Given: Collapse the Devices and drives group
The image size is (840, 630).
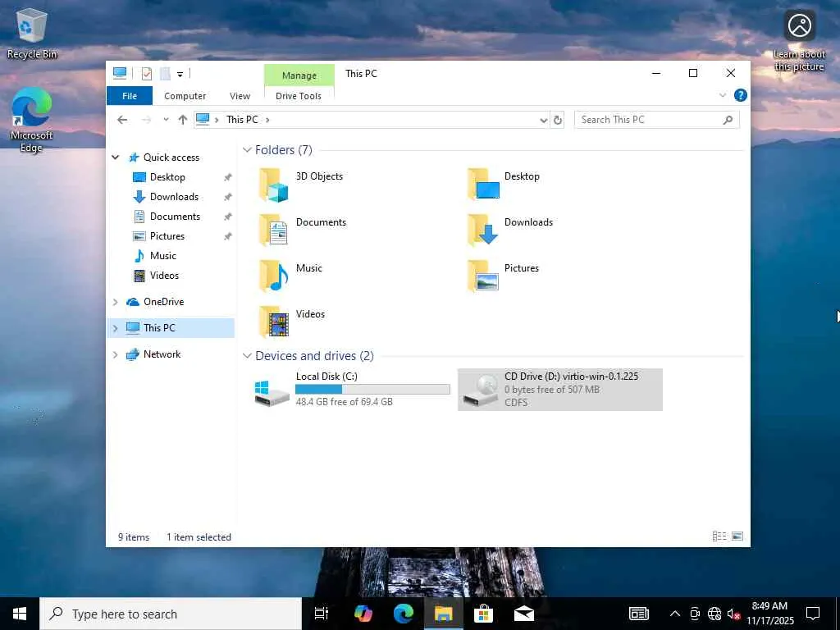Looking at the screenshot, I should pos(247,356).
